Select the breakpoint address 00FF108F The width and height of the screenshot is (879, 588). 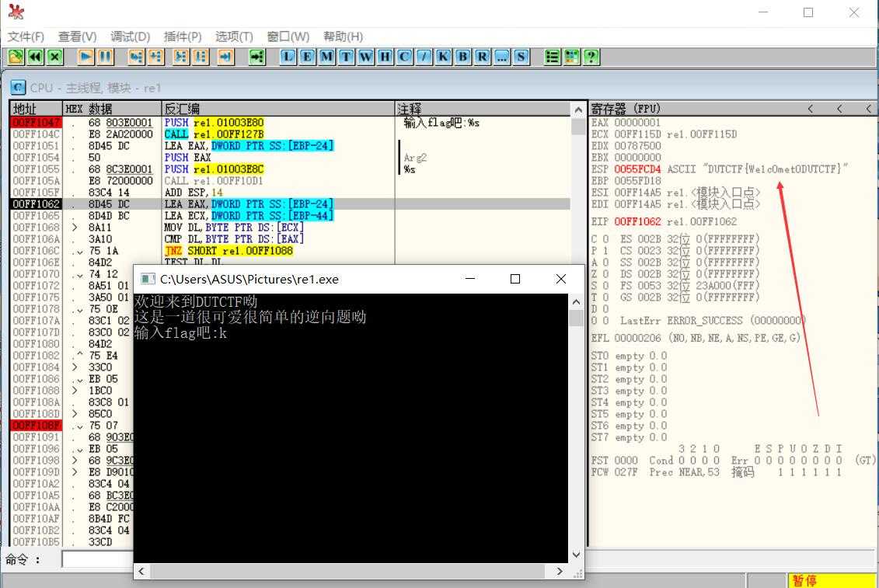36,426
